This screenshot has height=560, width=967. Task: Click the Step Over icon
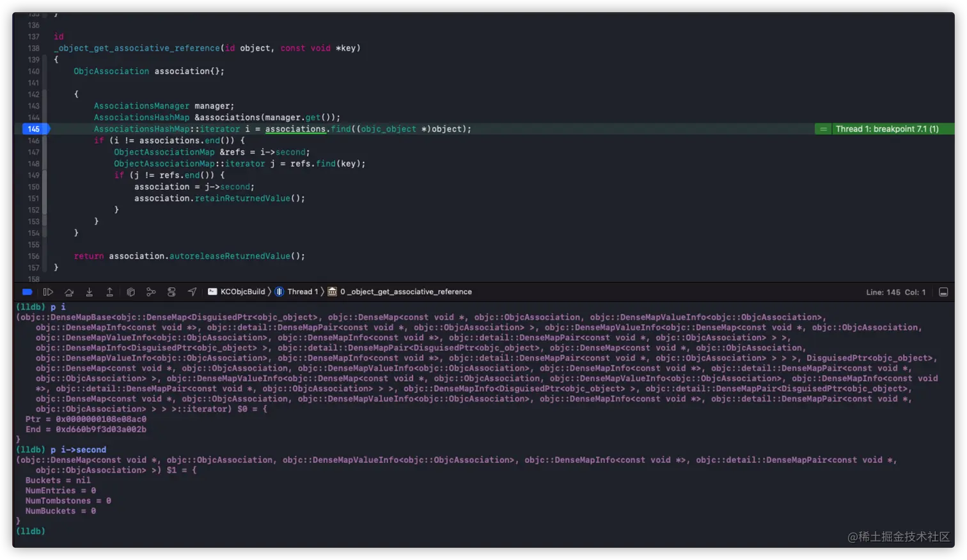[x=69, y=292]
